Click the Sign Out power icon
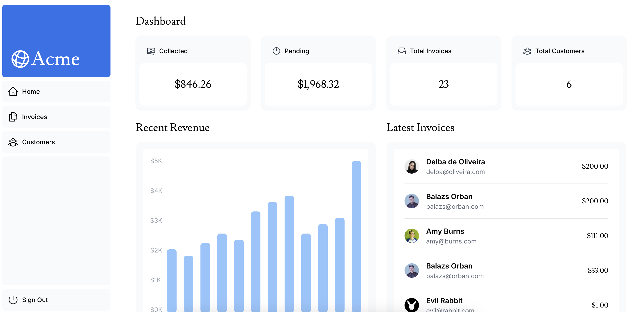The image size is (644, 312). (x=13, y=300)
